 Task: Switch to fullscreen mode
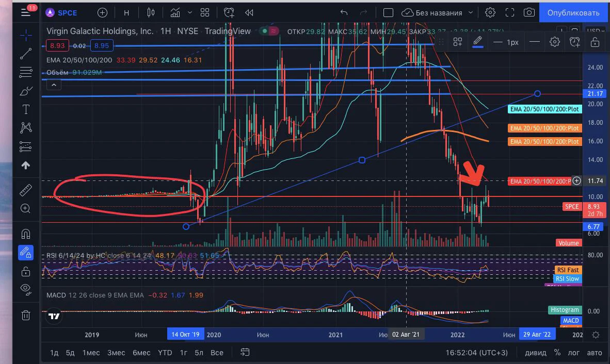point(510,12)
